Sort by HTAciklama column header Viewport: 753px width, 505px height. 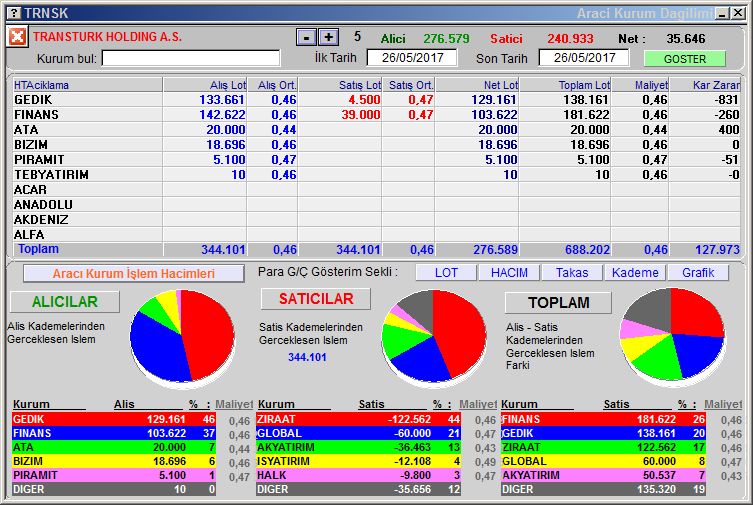tap(88, 85)
